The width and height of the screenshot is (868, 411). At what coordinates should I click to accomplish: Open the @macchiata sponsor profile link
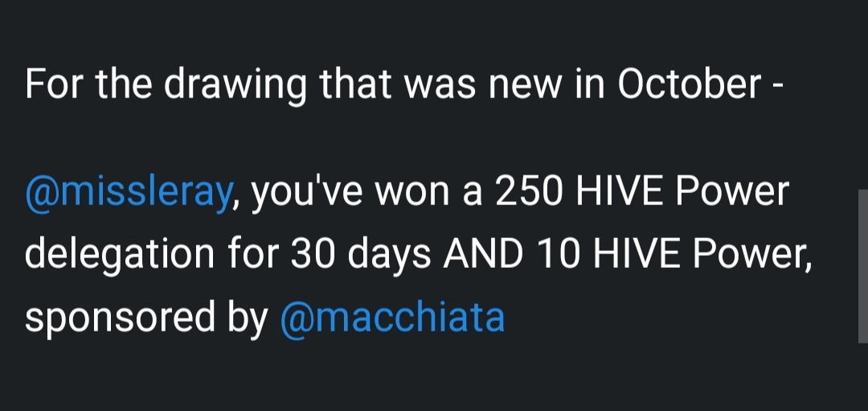(x=392, y=317)
